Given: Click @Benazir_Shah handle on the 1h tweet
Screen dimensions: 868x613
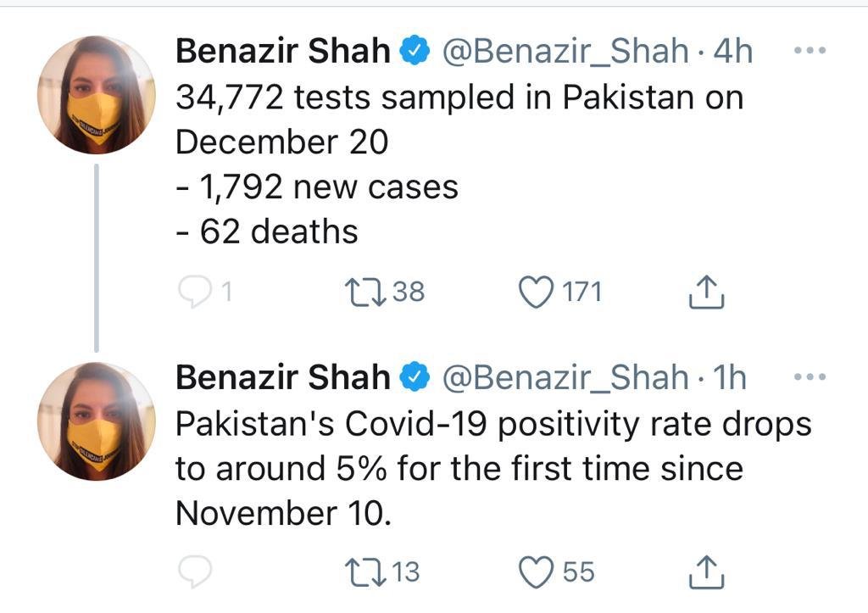Looking at the screenshot, I should point(565,378).
